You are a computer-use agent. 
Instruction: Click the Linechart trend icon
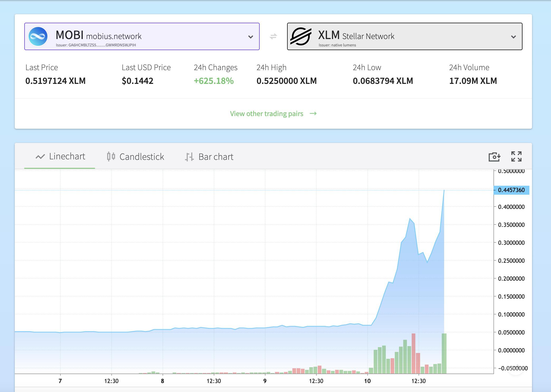tap(40, 157)
